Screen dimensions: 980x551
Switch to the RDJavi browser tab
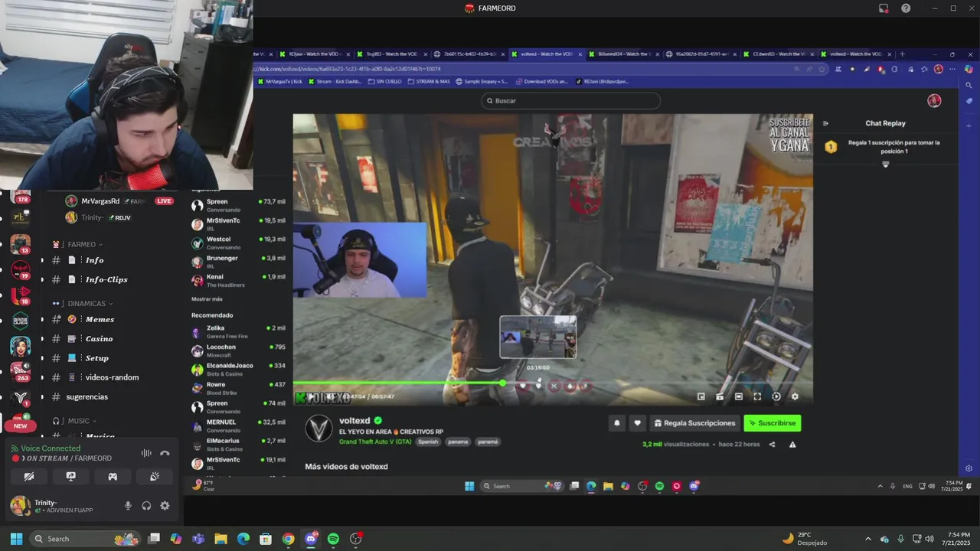pos(314,54)
